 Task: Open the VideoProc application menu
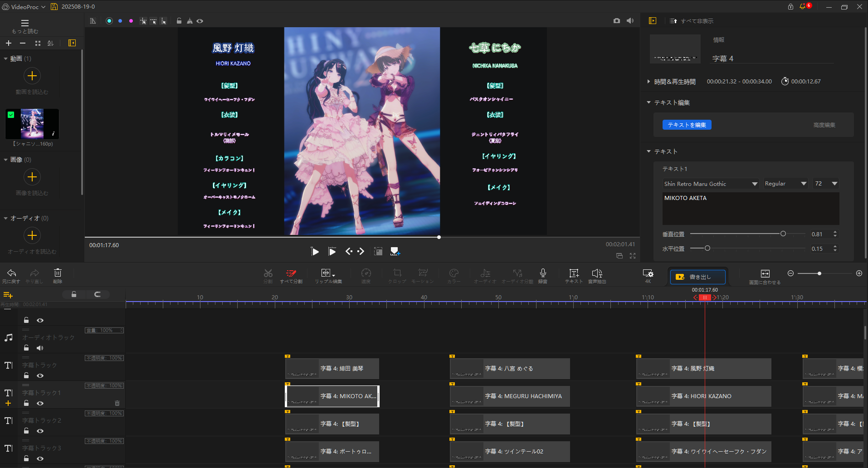(24, 7)
